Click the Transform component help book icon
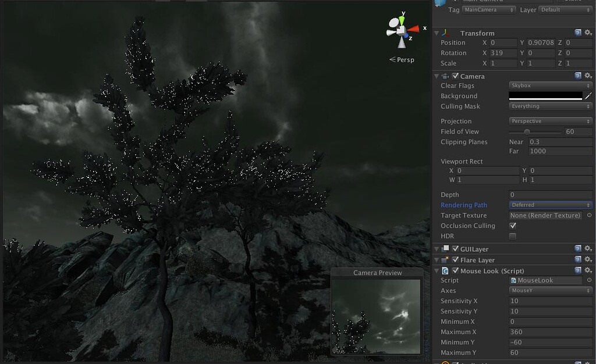The width and height of the screenshot is (596, 364). tap(577, 33)
